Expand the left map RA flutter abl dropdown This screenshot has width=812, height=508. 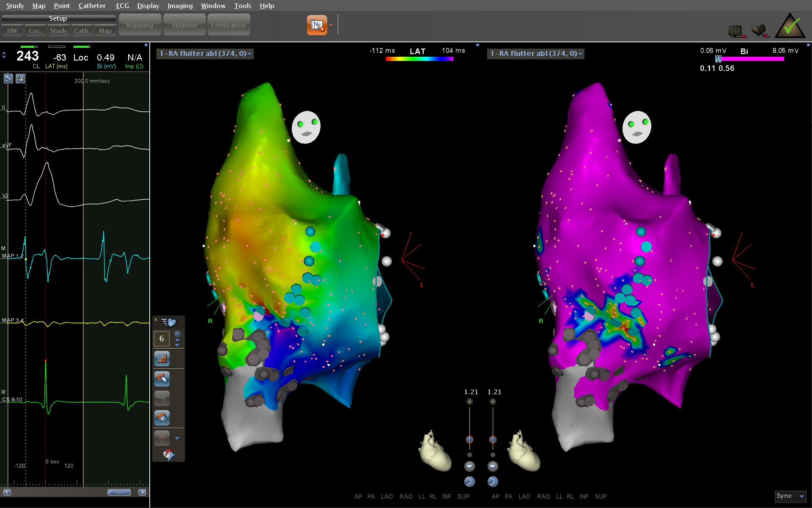pos(205,53)
